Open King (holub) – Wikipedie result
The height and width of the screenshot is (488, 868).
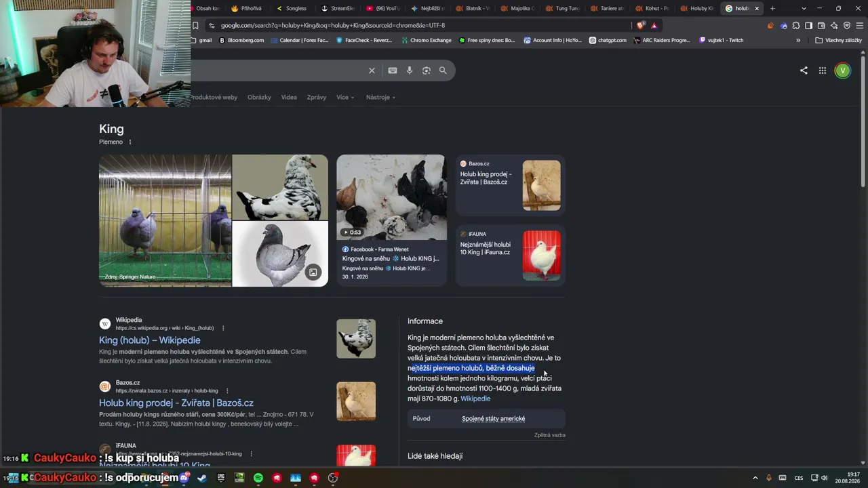click(x=150, y=340)
